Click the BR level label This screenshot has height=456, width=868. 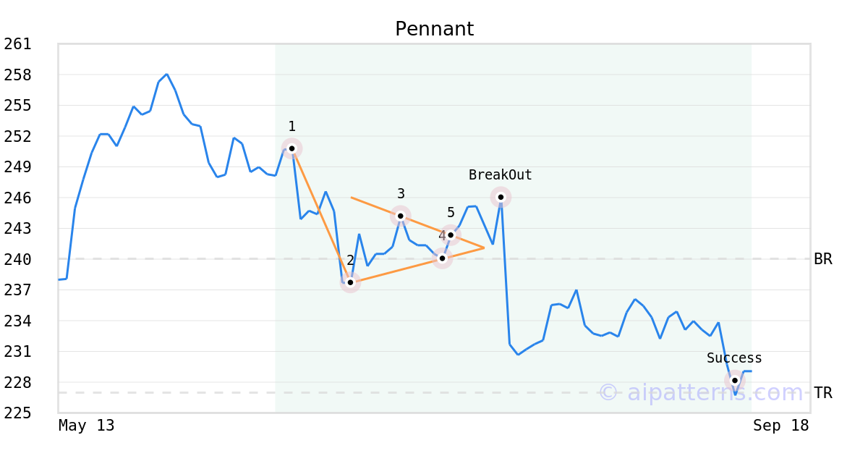823,259
